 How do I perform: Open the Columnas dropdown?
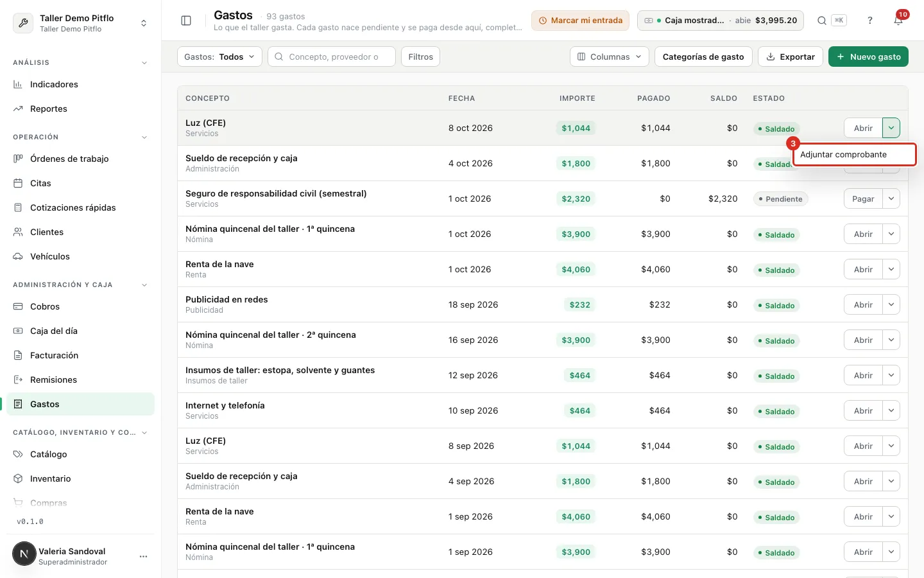[x=609, y=57]
